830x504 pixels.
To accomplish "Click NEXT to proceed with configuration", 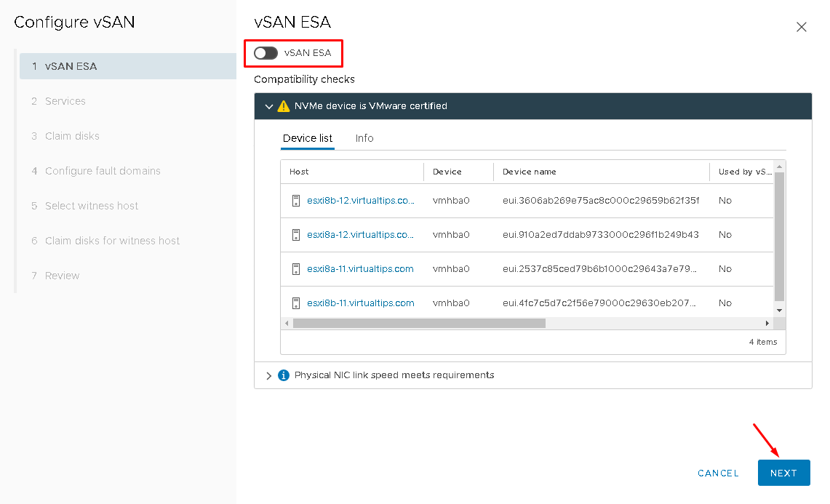I will (x=783, y=473).
